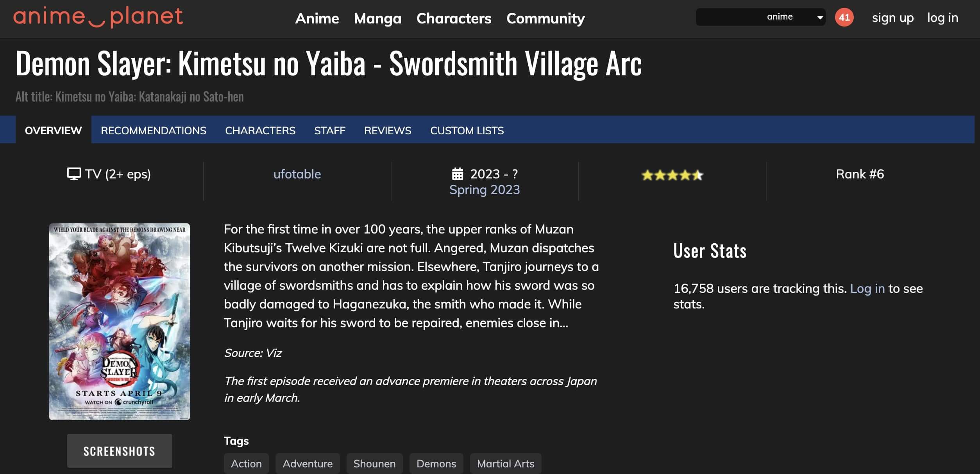
Task: Switch to the Reviews tab
Action: click(388, 130)
